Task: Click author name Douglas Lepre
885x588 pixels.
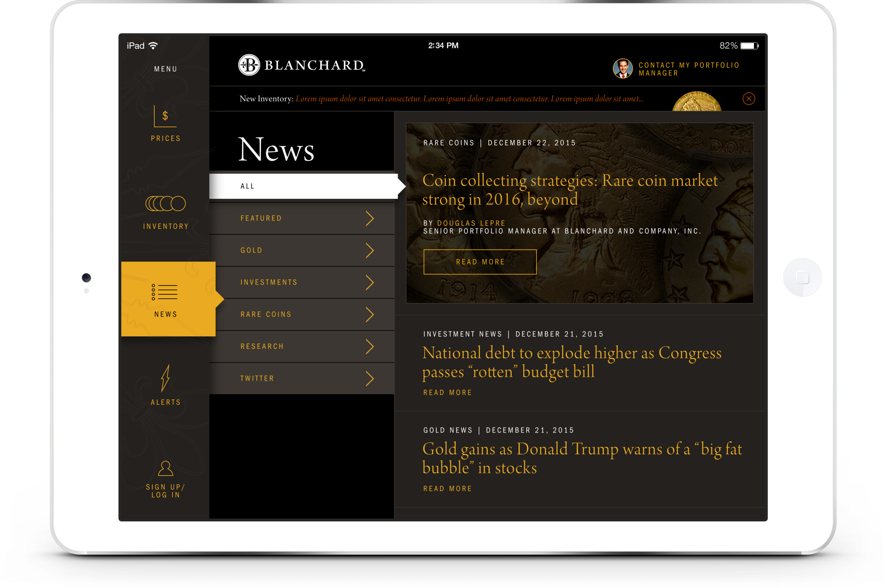Action: (x=471, y=223)
